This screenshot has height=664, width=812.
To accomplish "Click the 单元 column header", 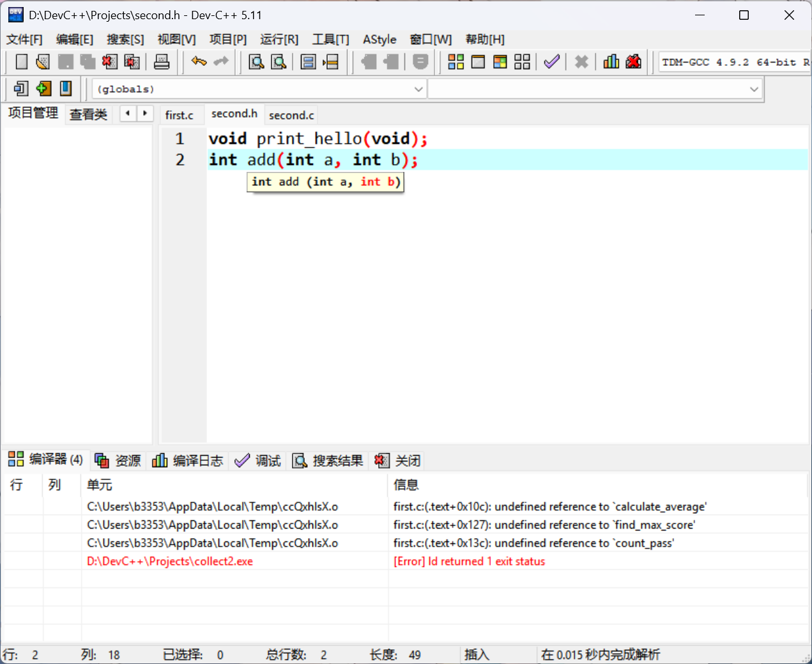I will click(x=234, y=485).
